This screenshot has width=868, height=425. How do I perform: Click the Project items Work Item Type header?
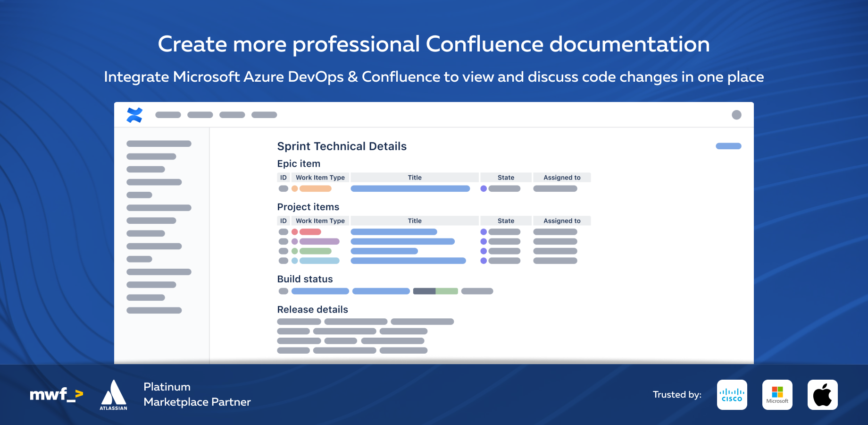[x=320, y=221]
